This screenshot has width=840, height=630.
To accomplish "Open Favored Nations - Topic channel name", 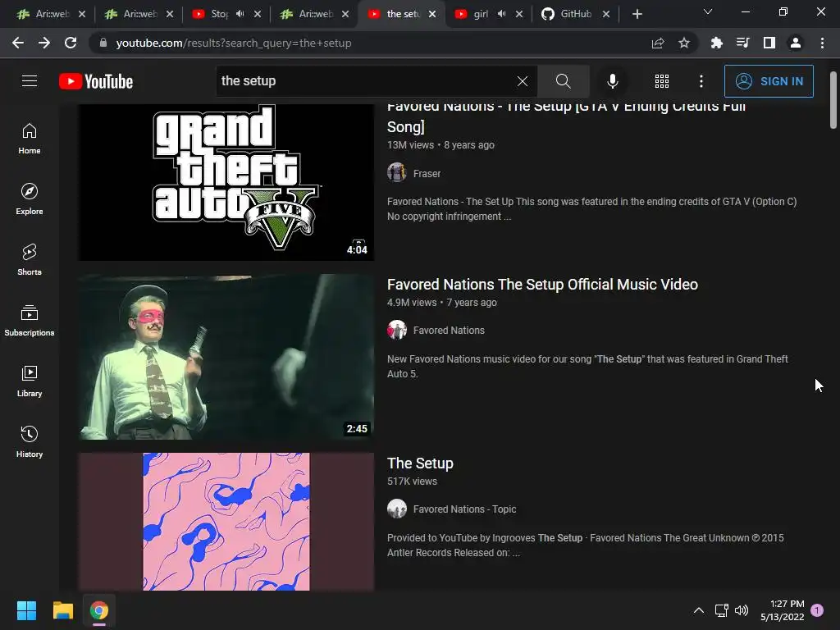I will [464, 509].
